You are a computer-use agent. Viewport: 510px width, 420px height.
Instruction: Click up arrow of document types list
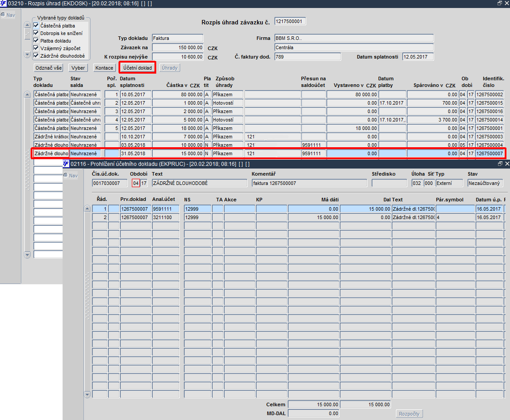[x=28, y=25]
